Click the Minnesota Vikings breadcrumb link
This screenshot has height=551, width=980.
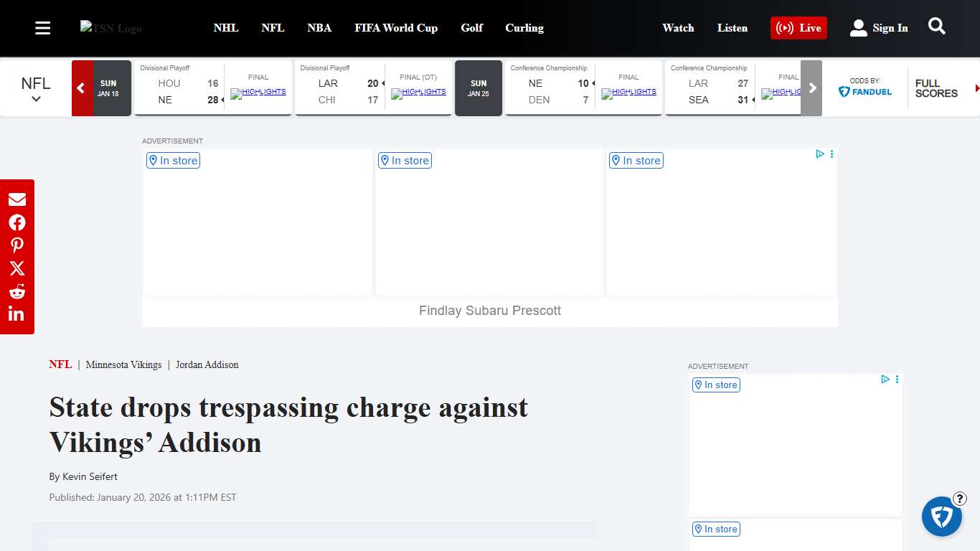123,364
